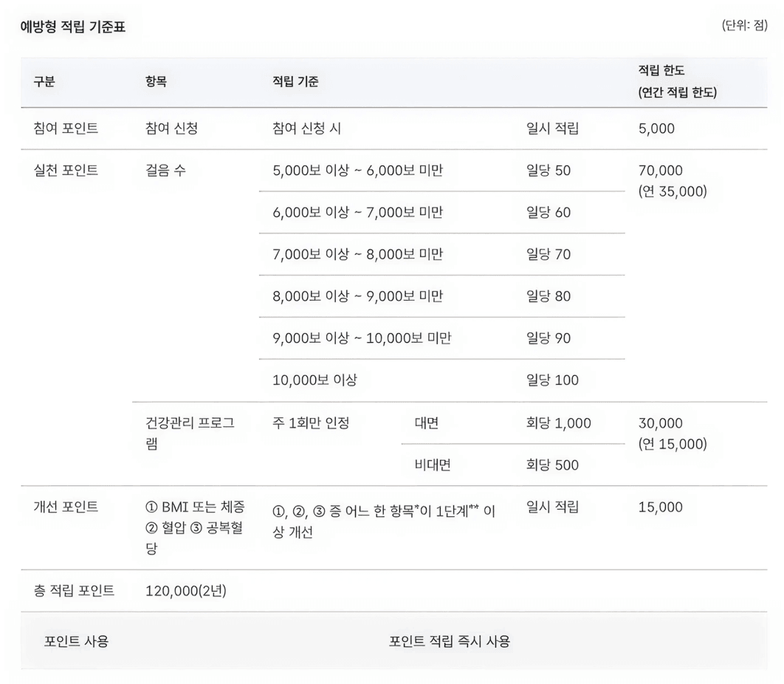This screenshot has height=684, width=784.
Task: Select the 구분 column header
Action: pos(44,83)
